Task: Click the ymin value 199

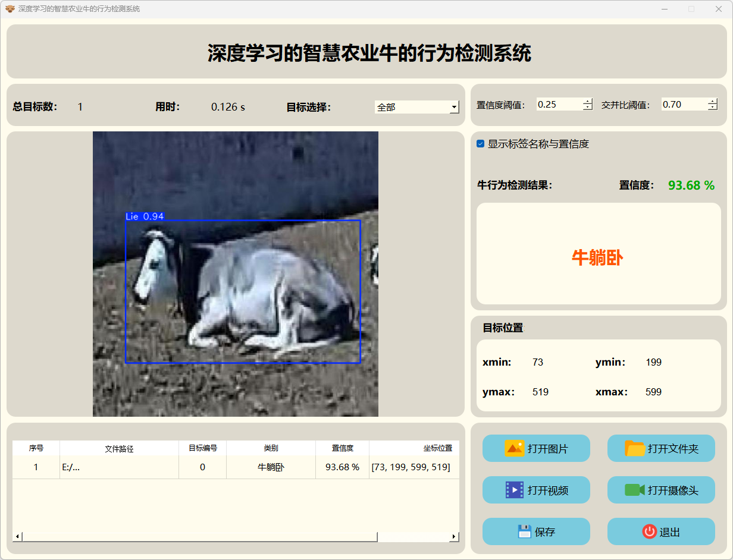Action: coord(653,362)
